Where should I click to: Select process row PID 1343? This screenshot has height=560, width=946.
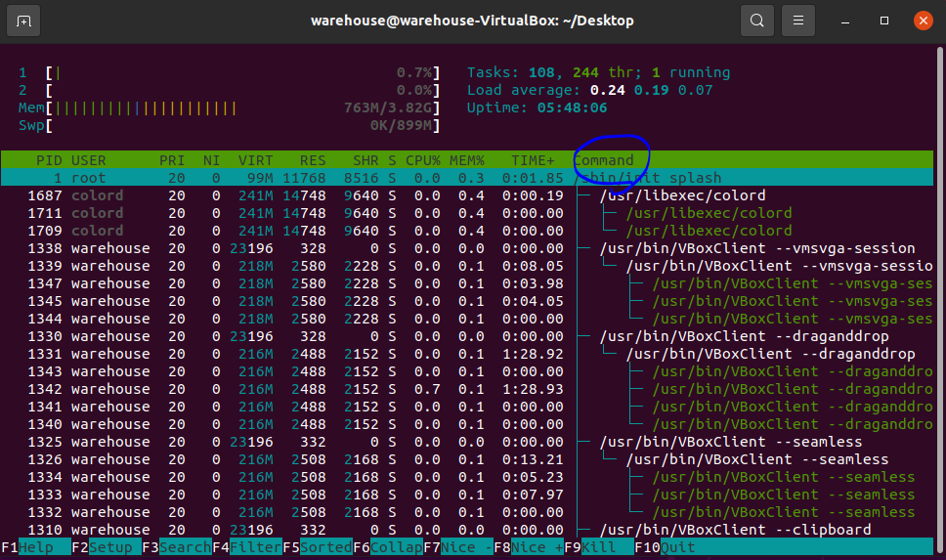467,371
